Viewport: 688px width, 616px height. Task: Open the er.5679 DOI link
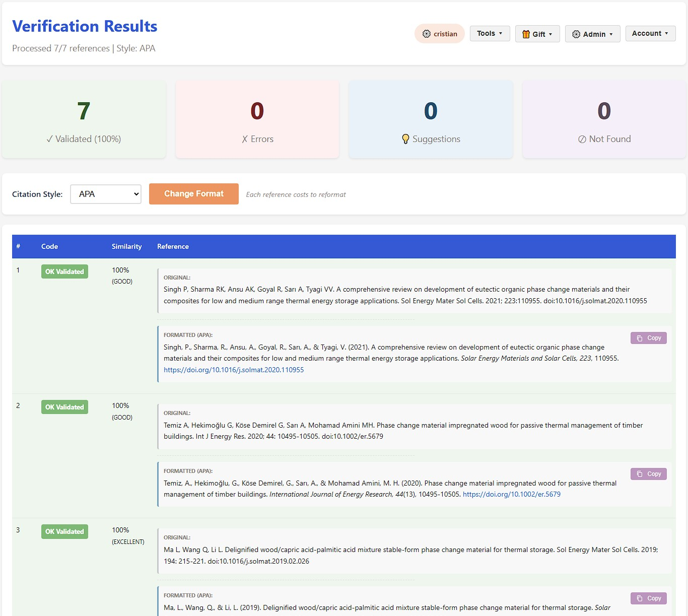pyautogui.click(x=511, y=494)
